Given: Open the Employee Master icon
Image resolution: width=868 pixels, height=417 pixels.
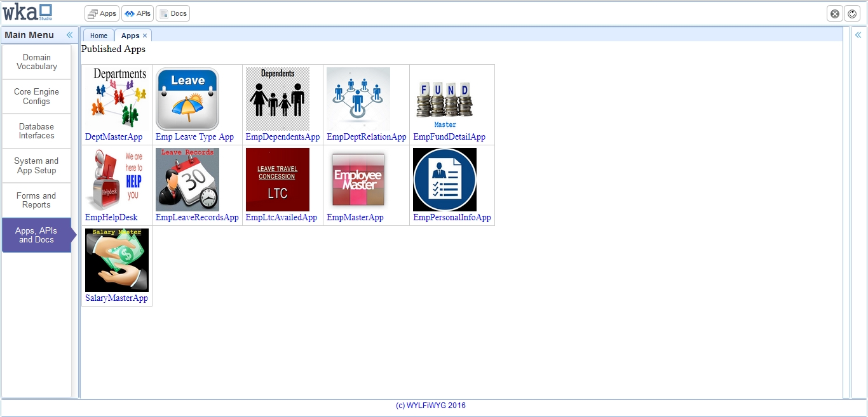Looking at the screenshot, I should (358, 180).
